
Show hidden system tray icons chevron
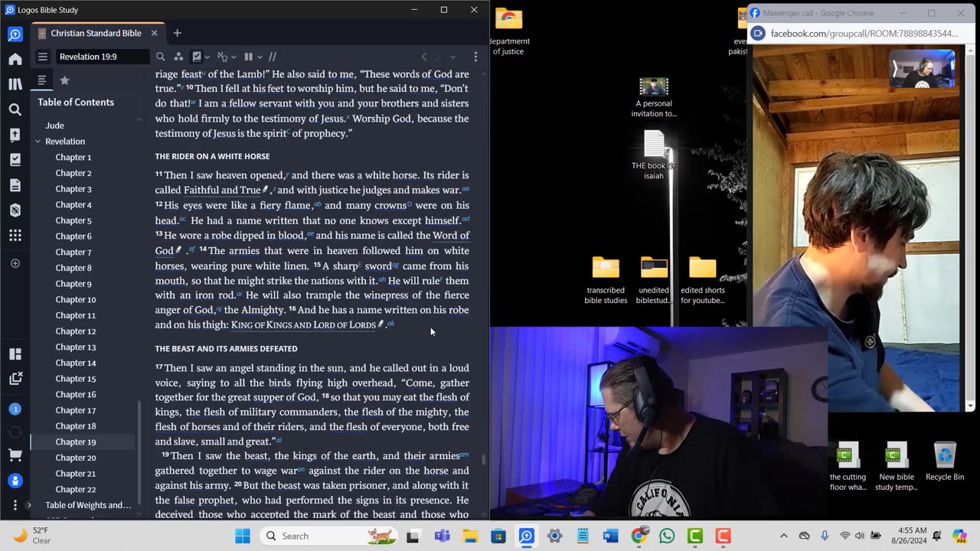[783, 536]
